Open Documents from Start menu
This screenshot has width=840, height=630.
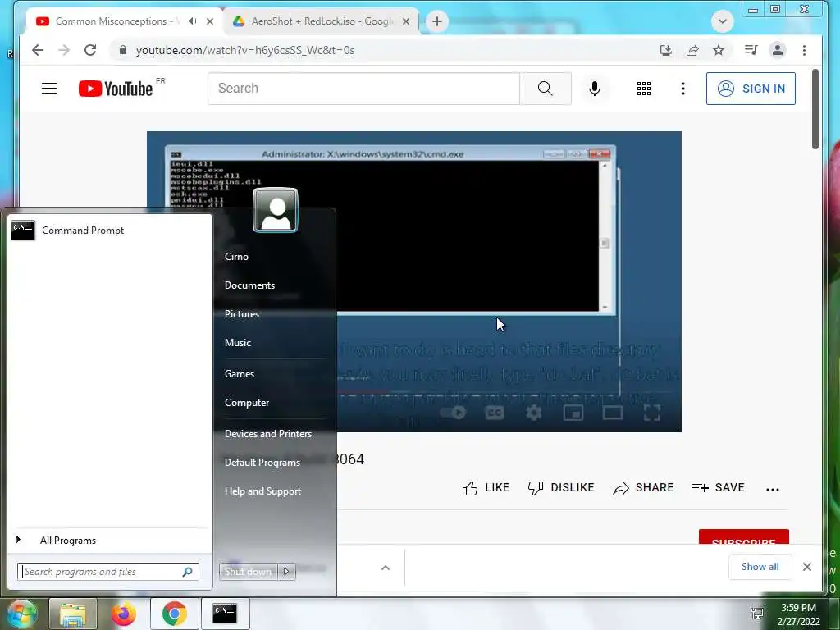(x=249, y=285)
